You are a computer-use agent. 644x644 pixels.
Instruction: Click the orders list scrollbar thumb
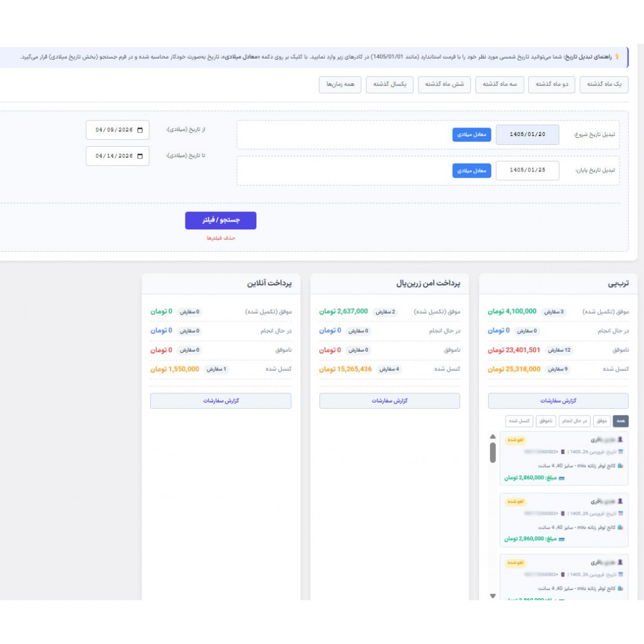(493, 453)
